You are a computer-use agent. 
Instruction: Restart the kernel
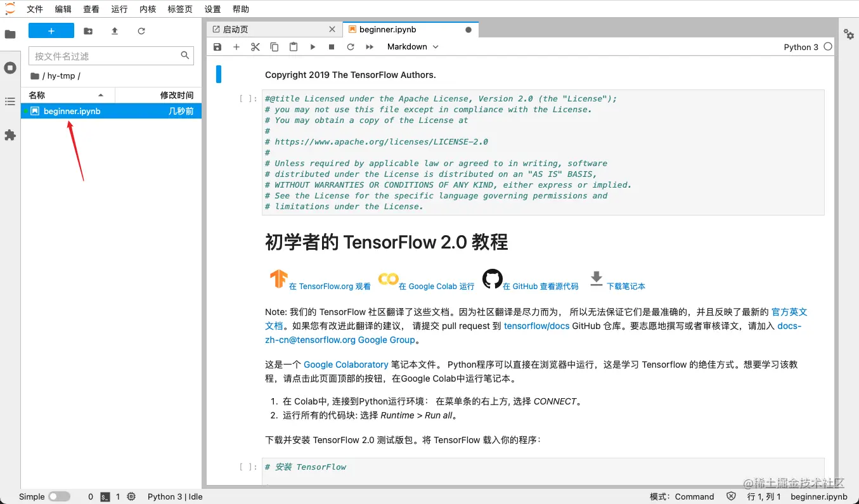click(351, 47)
